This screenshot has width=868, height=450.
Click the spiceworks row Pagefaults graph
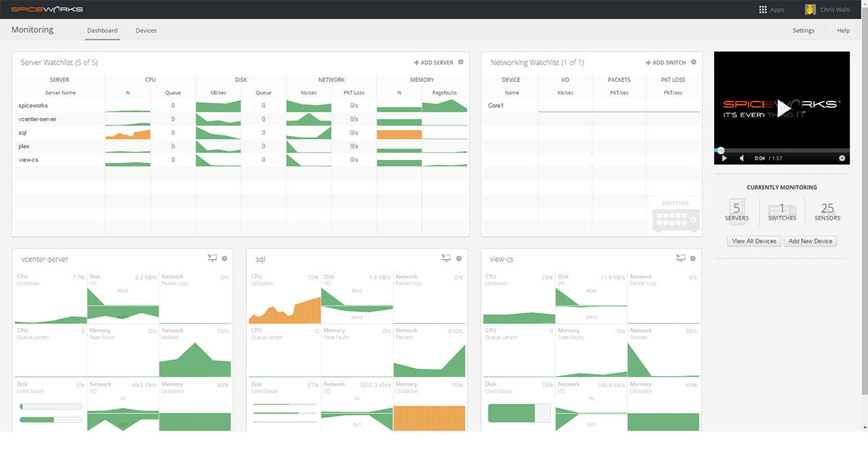coord(444,106)
